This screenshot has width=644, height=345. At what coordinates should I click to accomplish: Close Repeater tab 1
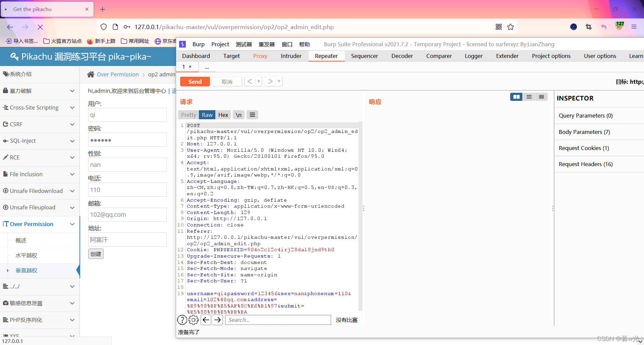tap(190, 67)
